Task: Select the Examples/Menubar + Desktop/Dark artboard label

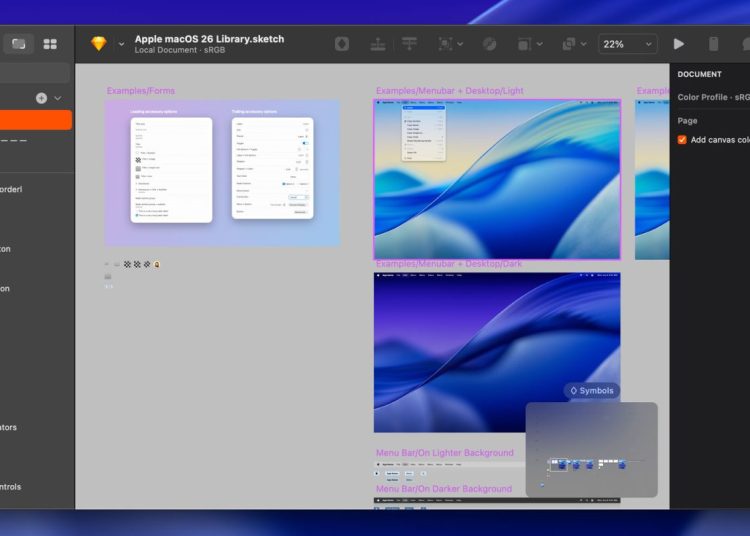Action: pos(448,264)
